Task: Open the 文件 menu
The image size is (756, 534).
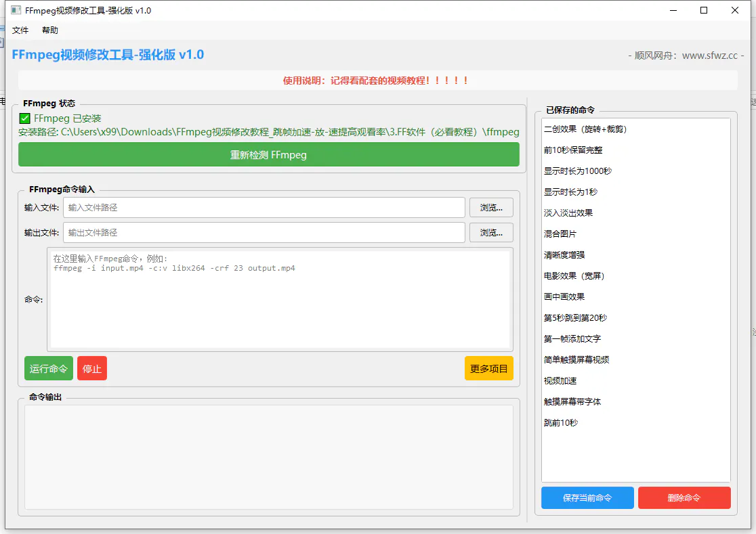Action: 20,30
